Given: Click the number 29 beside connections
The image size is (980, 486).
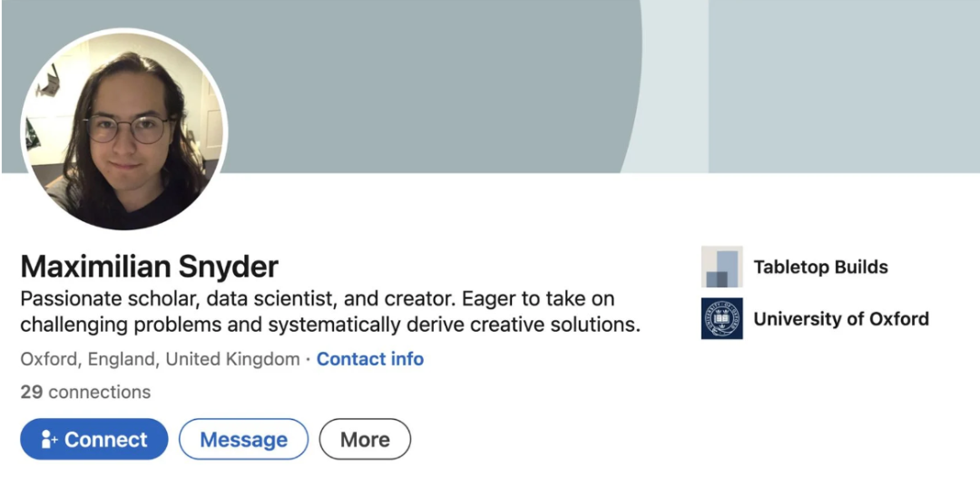Looking at the screenshot, I should click(31, 392).
